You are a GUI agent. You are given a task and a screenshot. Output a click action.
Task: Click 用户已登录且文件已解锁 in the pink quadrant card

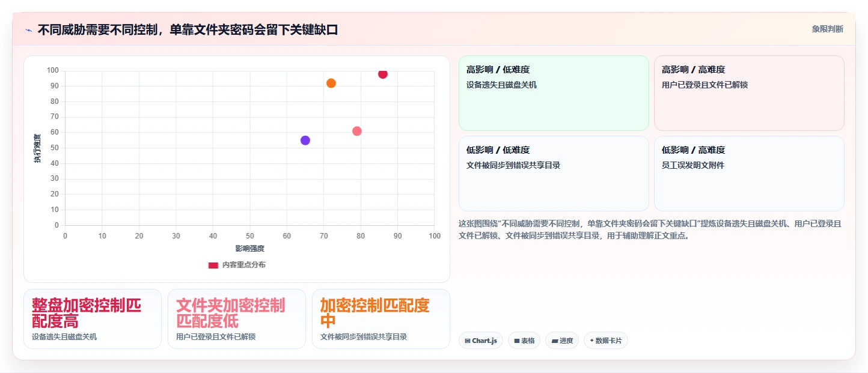(x=704, y=85)
